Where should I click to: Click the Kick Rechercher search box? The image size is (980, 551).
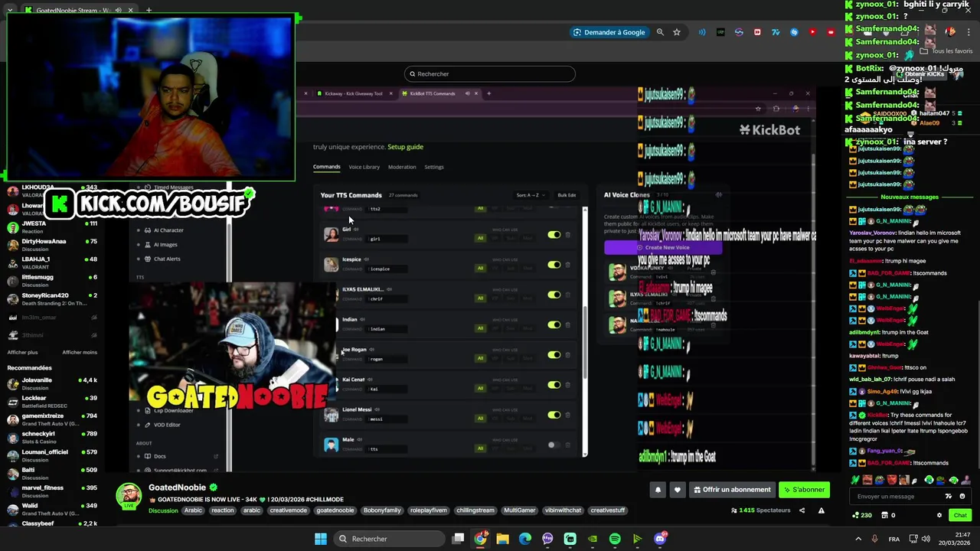(x=490, y=73)
